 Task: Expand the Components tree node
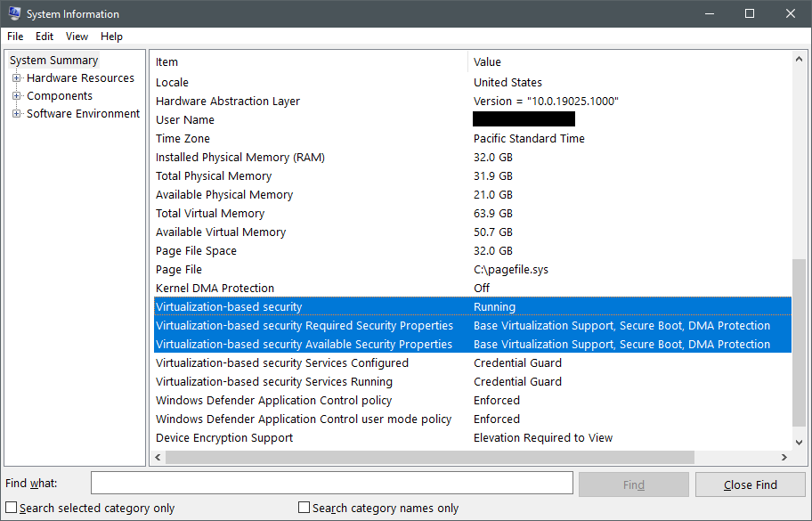(18, 95)
